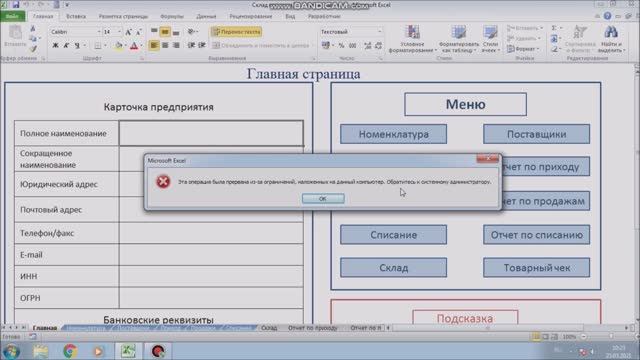Select the Полное наименование input cell
This screenshot has height=360, width=640.
pyautogui.click(x=211, y=133)
